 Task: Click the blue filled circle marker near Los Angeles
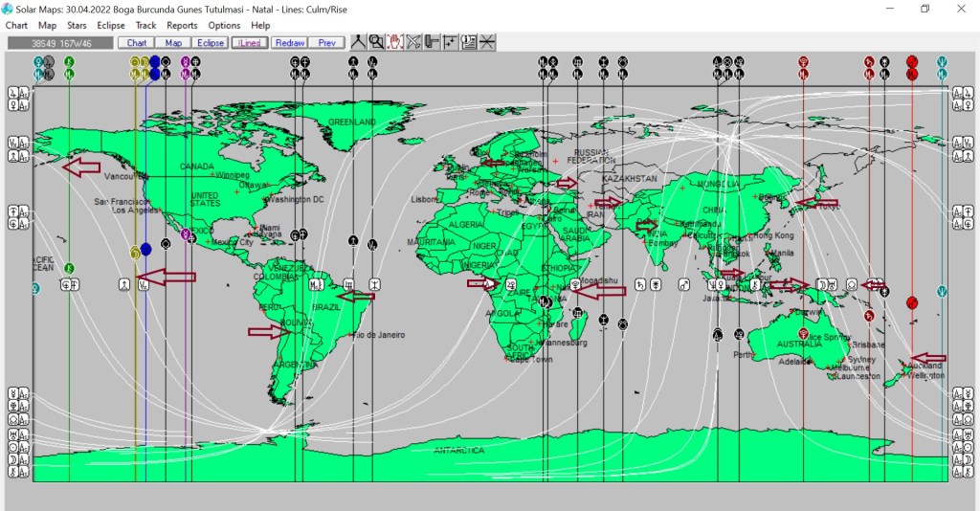tap(145, 250)
